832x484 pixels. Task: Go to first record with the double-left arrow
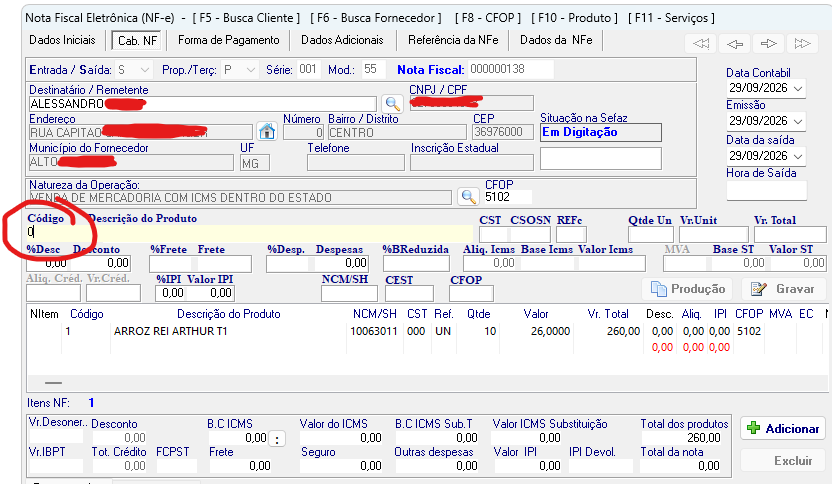pyautogui.click(x=700, y=44)
